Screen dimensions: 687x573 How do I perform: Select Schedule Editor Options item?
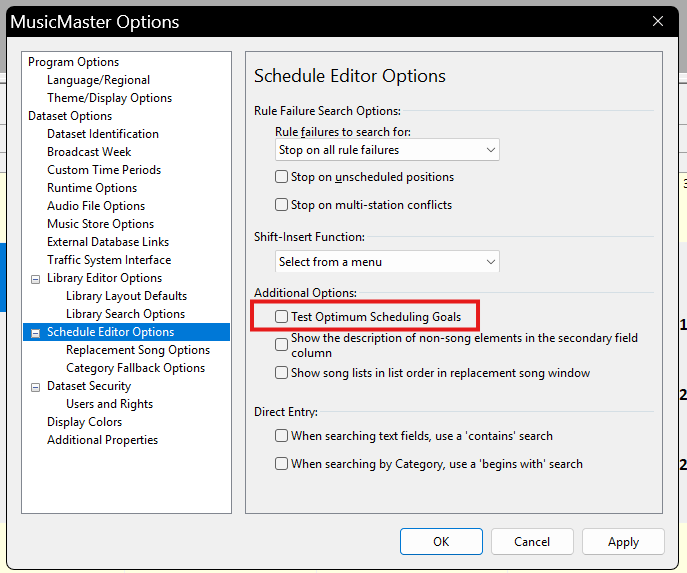point(110,332)
